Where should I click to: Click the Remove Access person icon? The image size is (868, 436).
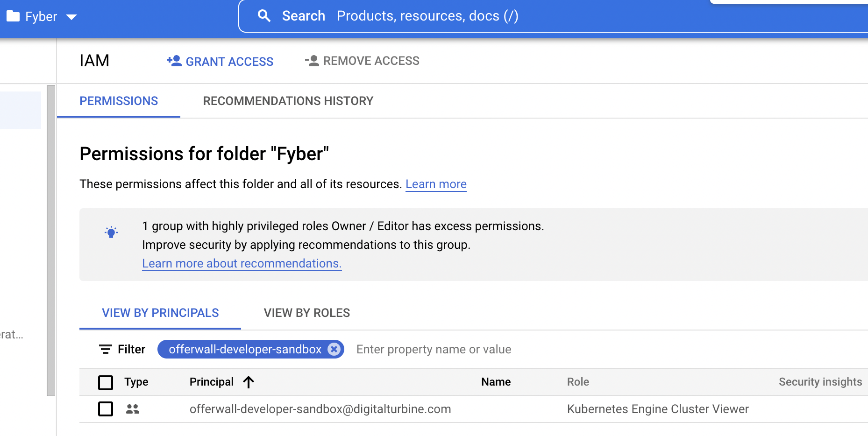point(312,61)
